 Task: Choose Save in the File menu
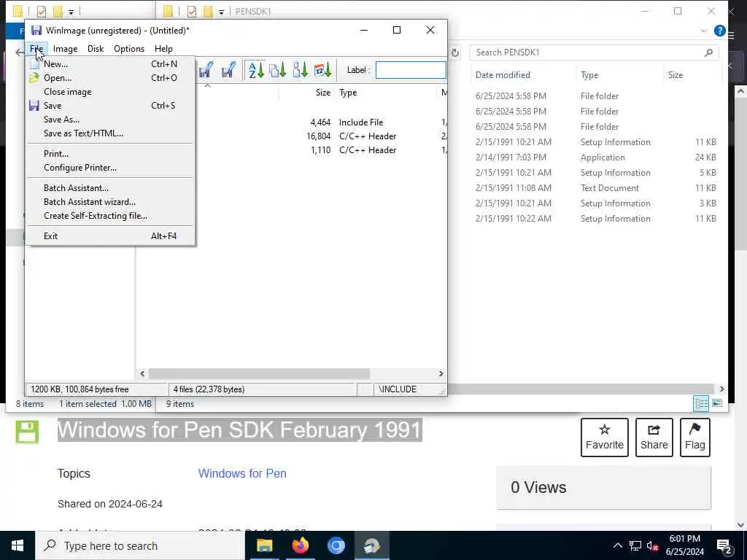point(111,105)
